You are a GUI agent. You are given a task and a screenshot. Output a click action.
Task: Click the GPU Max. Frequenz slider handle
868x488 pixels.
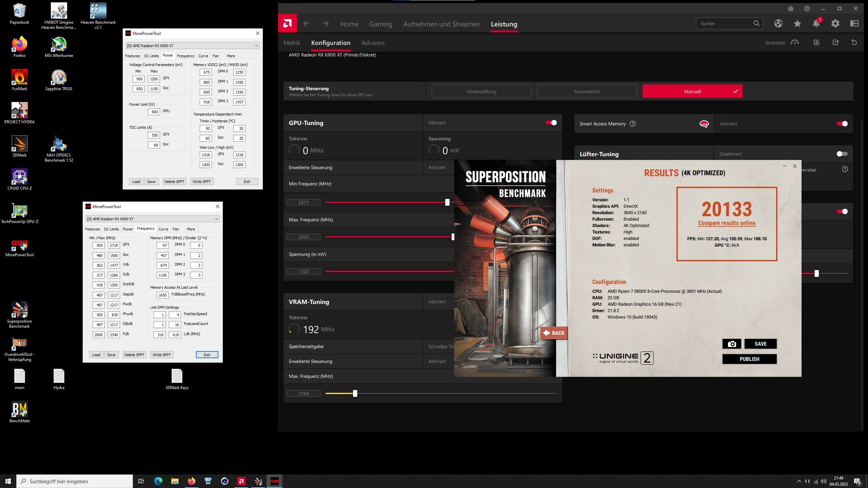click(453, 237)
